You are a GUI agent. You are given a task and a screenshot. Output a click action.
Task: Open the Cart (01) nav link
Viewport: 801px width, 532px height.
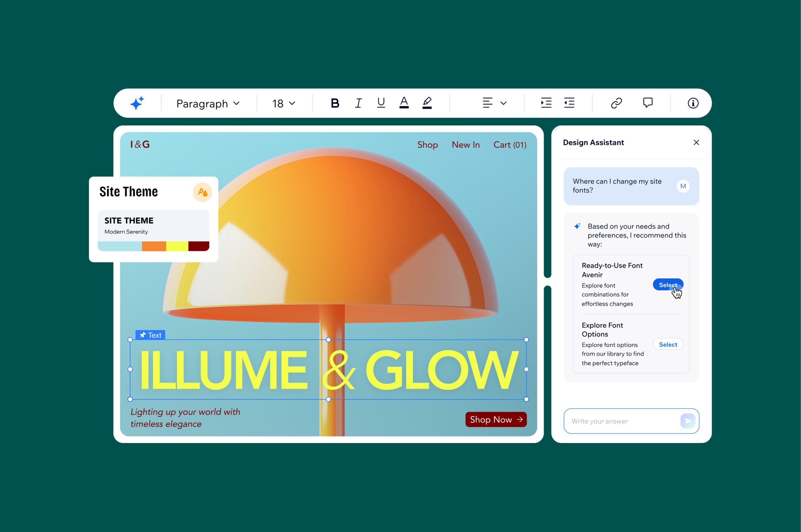point(510,145)
